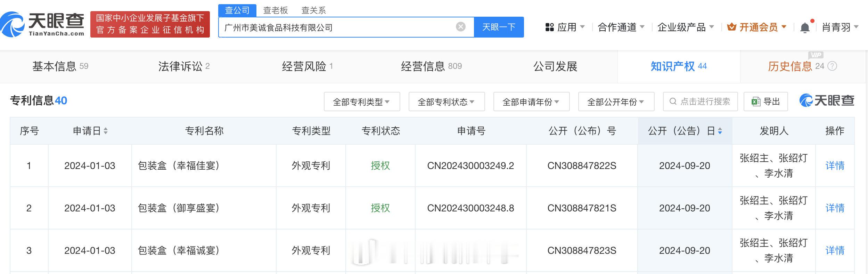Click the 天眼一下 search button
The image size is (868, 274).
tap(499, 27)
